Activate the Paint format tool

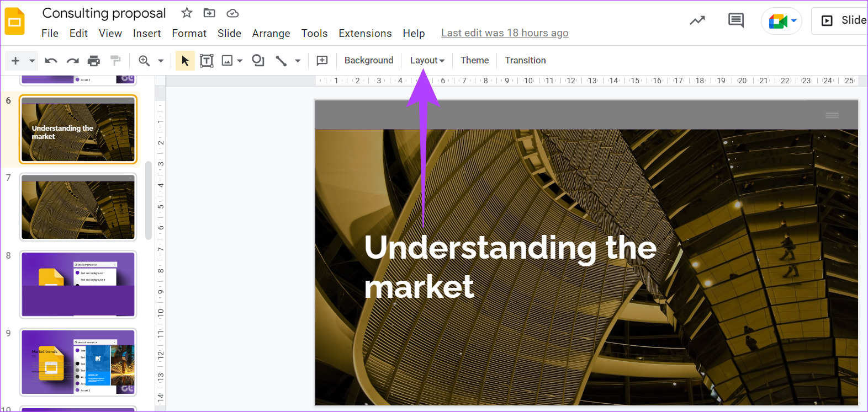(115, 61)
